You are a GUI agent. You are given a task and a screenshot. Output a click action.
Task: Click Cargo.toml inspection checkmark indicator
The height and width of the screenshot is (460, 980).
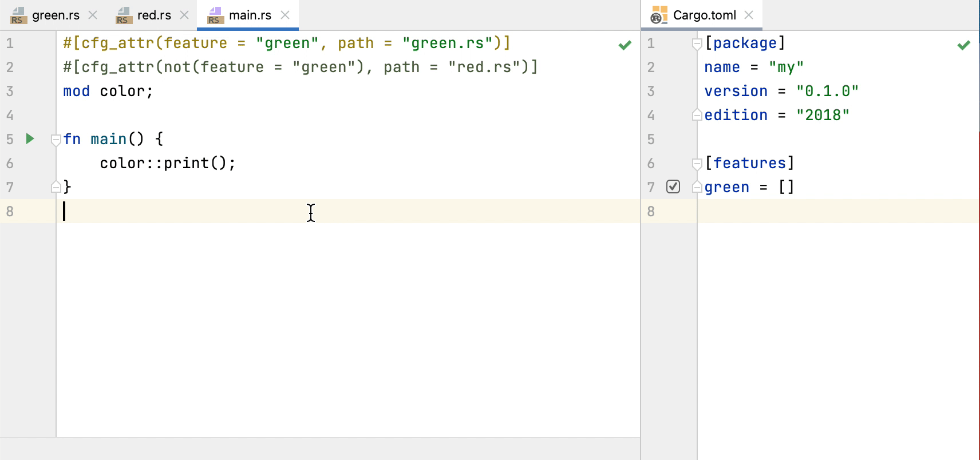coord(964,45)
